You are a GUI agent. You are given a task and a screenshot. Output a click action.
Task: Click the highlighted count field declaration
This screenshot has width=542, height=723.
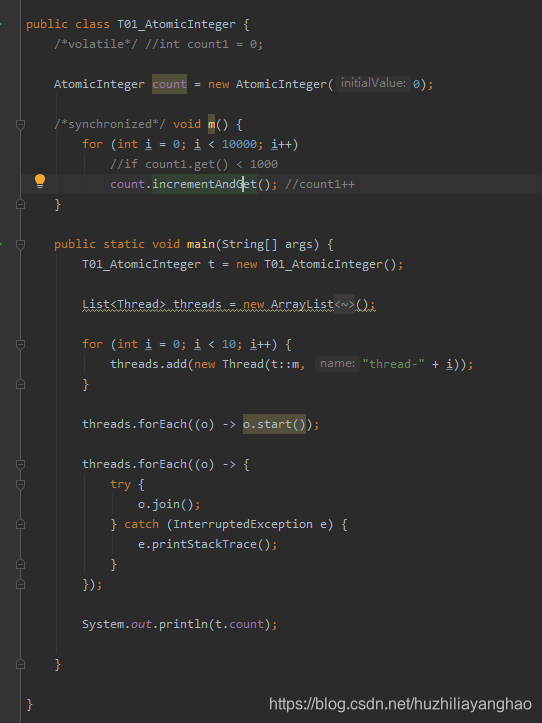[169, 84]
